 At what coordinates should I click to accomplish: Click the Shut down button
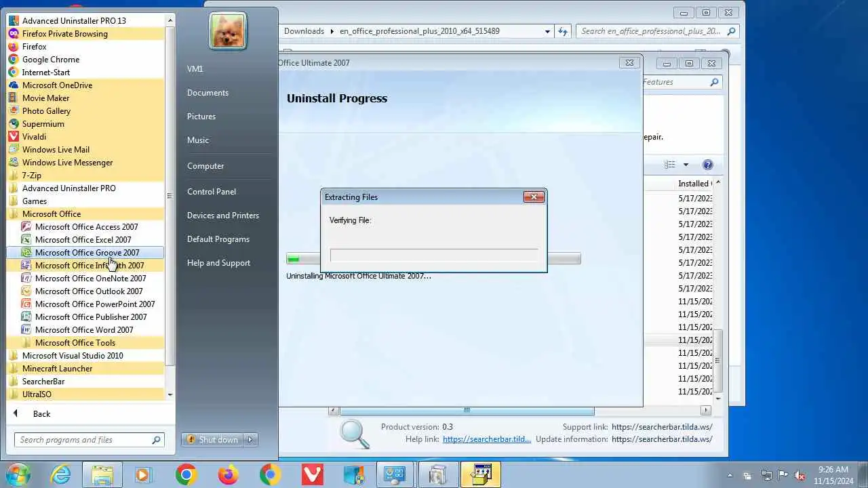212,439
